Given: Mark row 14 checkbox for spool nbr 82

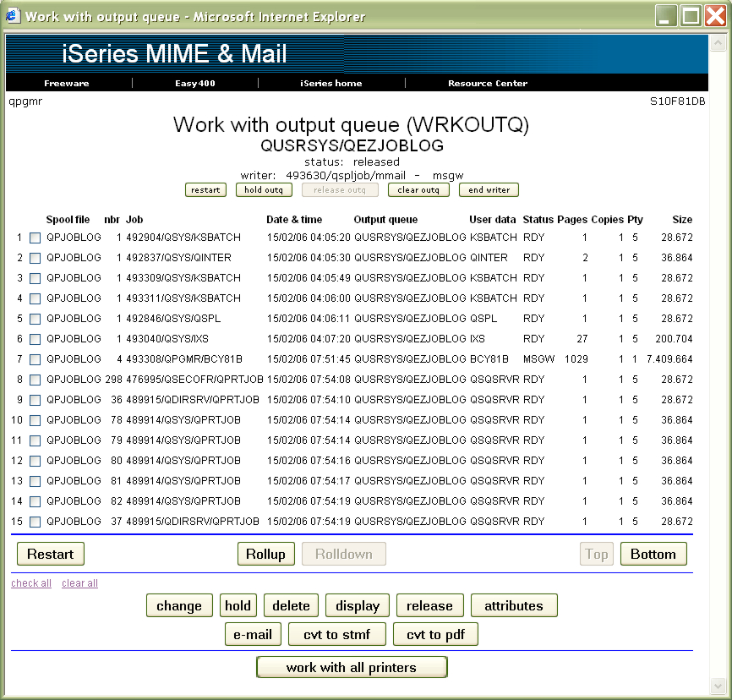Looking at the screenshot, I should [35, 501].
